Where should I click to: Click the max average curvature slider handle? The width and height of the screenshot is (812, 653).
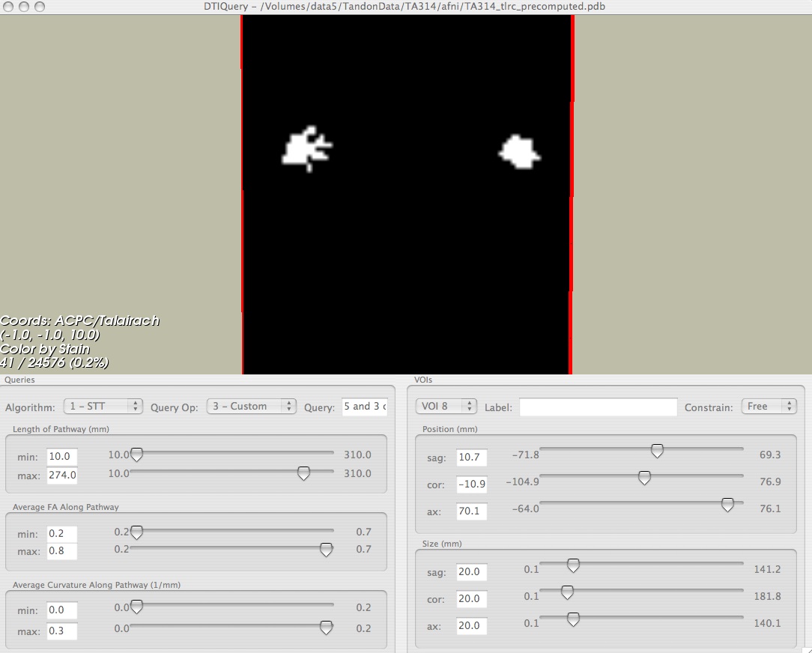click(326, 628)
